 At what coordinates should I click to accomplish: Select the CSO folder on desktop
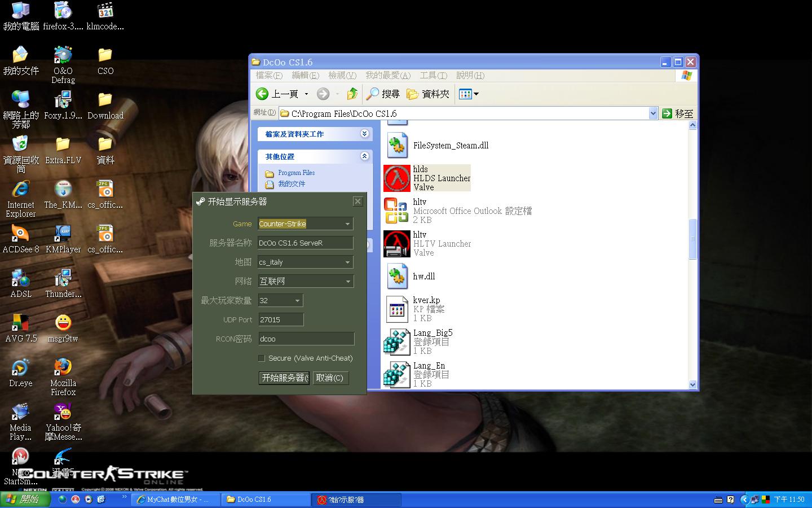105,61
